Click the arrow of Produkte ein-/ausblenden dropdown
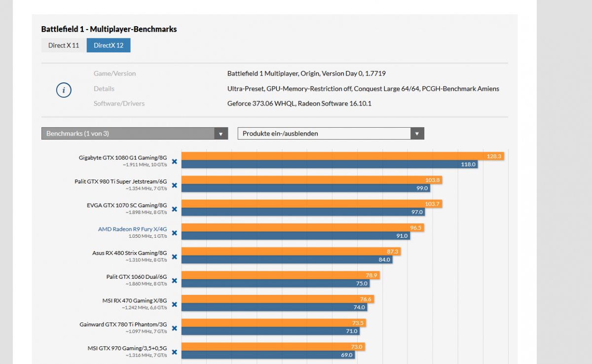592x364 pixels. (417, 134)
